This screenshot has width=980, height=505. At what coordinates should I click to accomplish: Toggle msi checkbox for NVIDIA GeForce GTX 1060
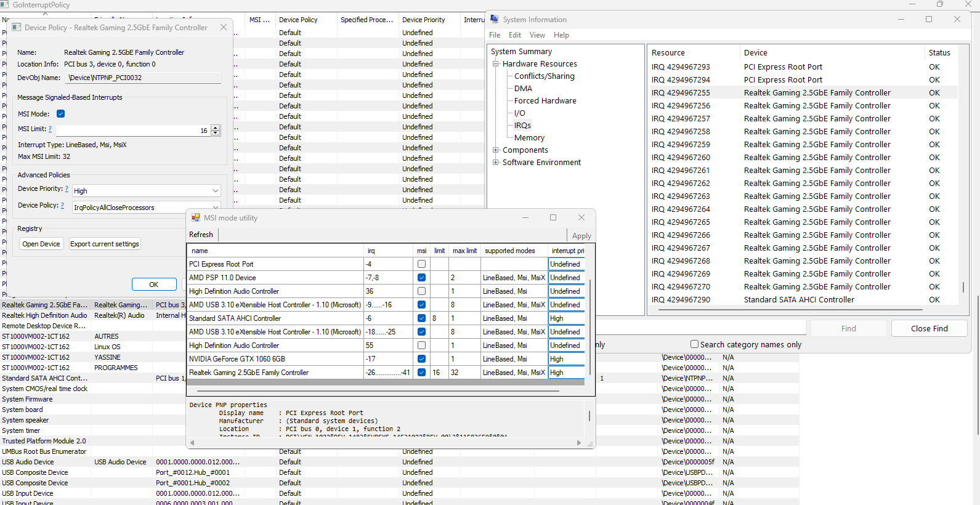pos(421,359)
